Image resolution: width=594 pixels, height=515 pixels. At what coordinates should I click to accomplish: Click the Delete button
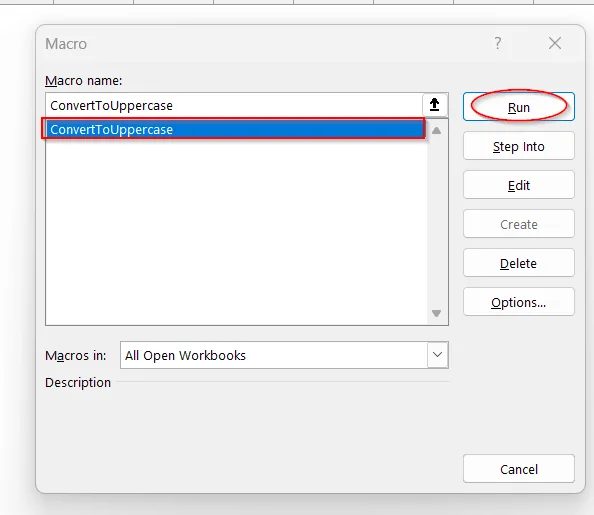[x=519, y=263]
